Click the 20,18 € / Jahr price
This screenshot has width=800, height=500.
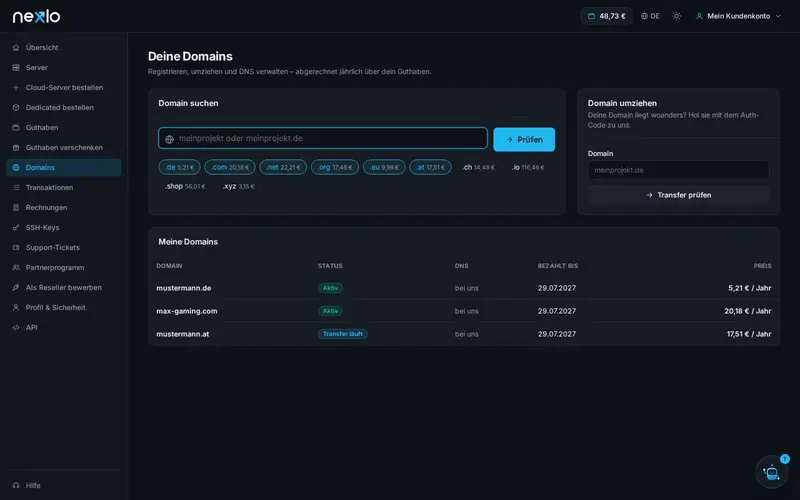[x=747, y=311]
